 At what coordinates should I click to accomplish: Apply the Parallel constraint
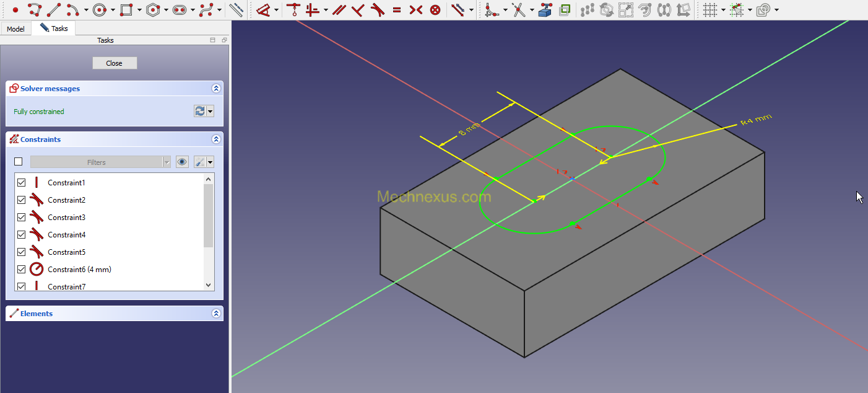pos(338,10)
